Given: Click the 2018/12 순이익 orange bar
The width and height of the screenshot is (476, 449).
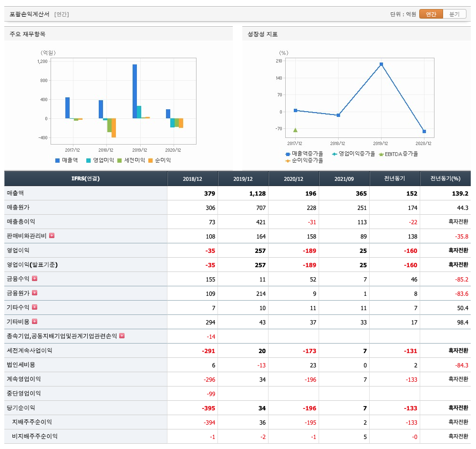Looking at the screenshot, I should (114, 128).
